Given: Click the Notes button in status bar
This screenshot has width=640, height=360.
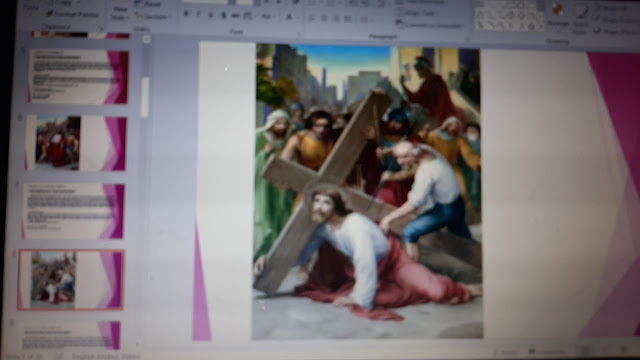Looking at the screenshot, I should coord(506,353).
